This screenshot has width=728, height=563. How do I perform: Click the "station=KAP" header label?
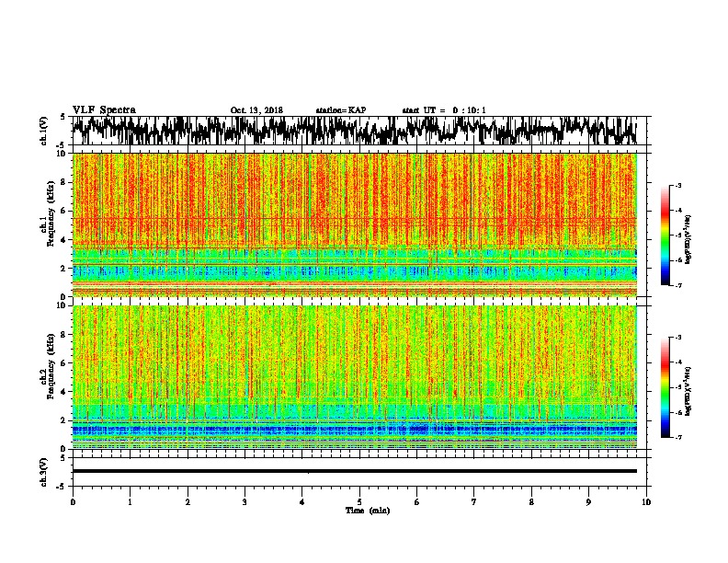tap(341, 110)
